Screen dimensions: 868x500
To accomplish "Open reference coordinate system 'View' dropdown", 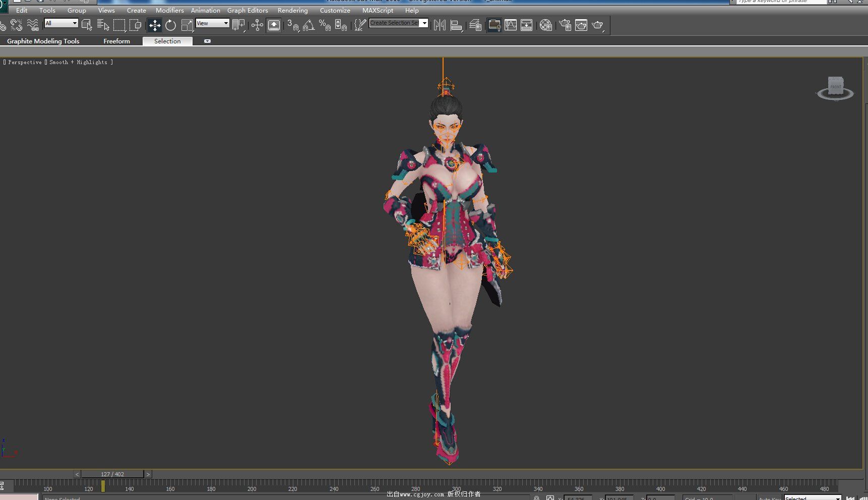I will click(x=212, y=23).
